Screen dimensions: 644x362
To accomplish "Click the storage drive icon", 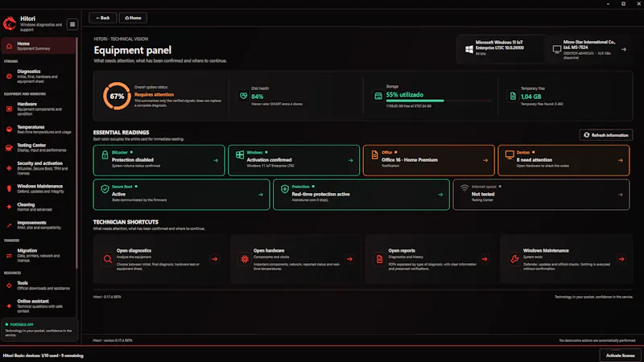I will 378,96.
